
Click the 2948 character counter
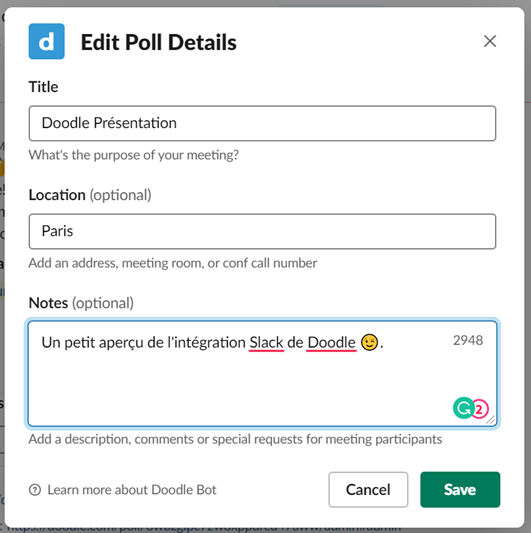click(x=468, y=340)
